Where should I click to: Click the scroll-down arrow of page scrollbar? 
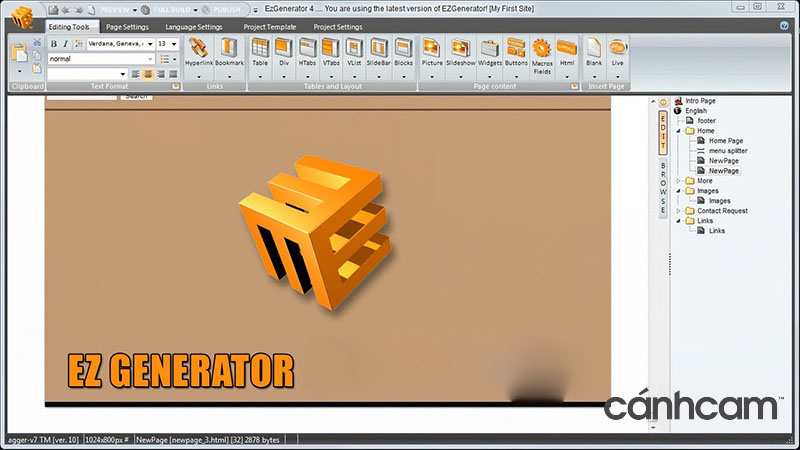coord(653,428)
